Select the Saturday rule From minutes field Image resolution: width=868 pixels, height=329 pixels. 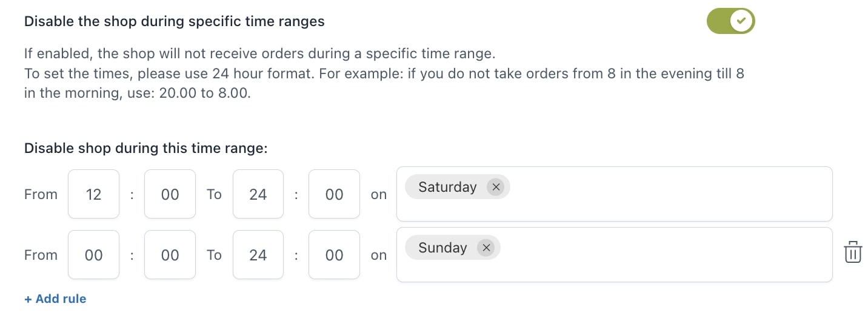[x=170, y=194]
